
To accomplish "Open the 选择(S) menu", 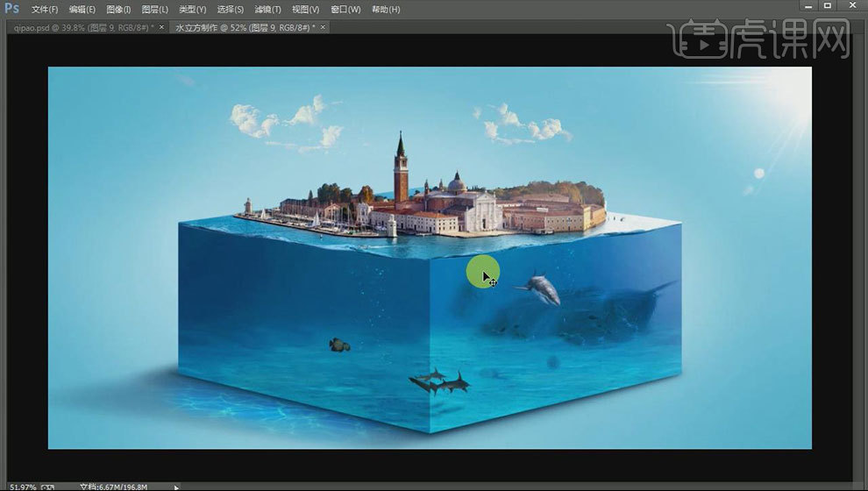I will [230, 10].
